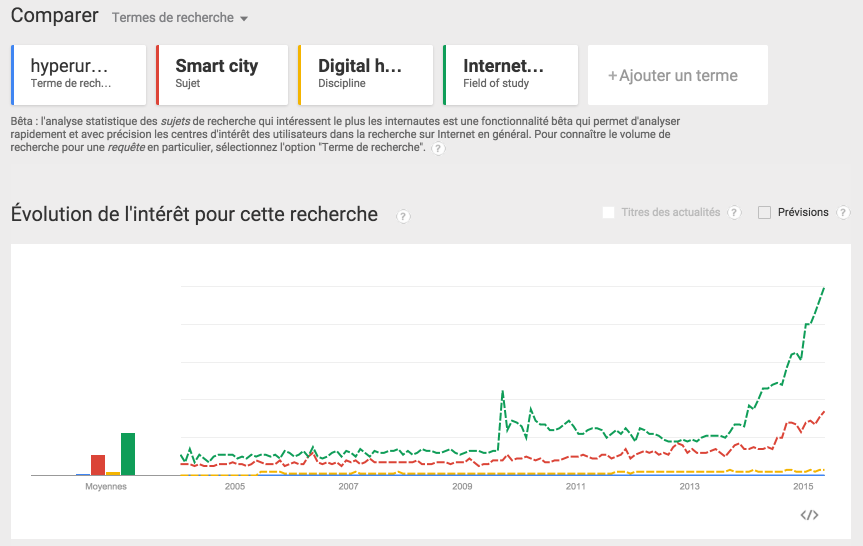The image size is (863, 546).
Task: Click the dropdown arrow beside Termes de recherche
Action: coord(244,19)
